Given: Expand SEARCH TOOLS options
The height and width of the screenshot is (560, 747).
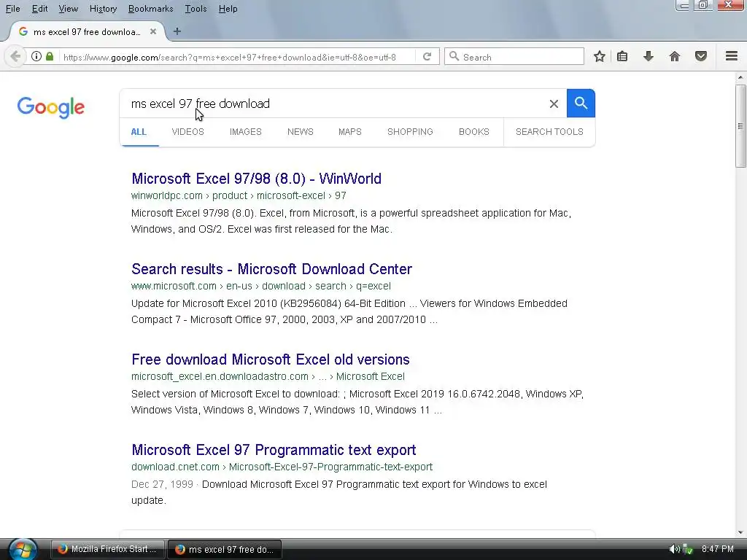Looking at the screenshot, I should point(549,132).
